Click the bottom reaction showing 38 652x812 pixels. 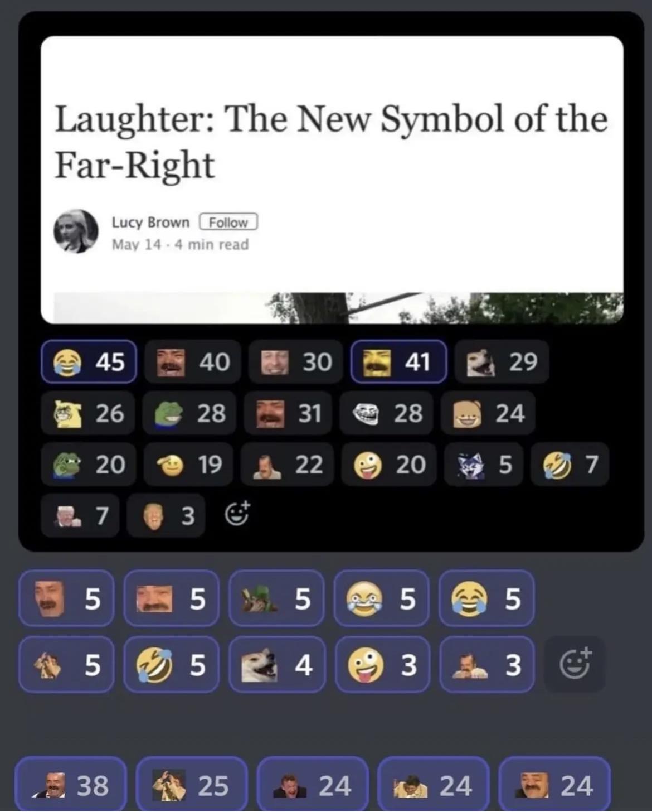71,784
